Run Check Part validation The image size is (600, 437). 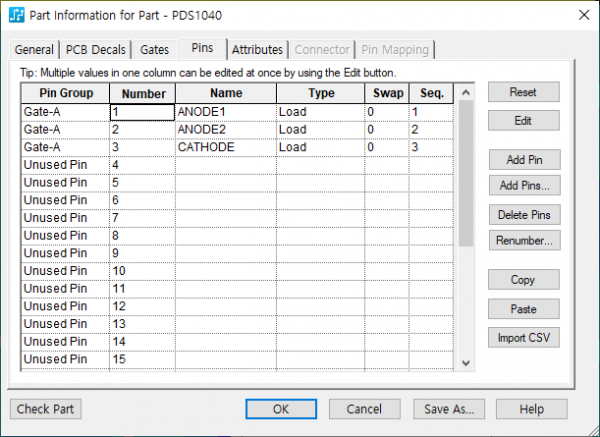tap(47, 409)
